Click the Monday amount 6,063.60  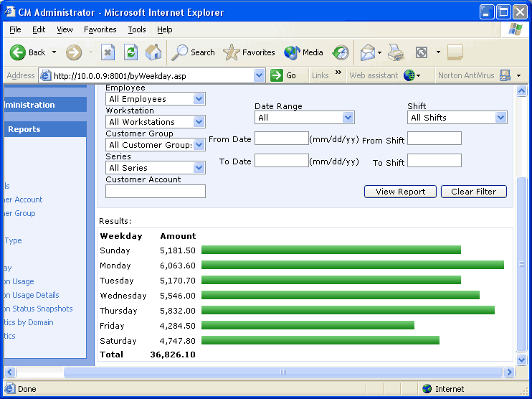click(x=178, y=266)
